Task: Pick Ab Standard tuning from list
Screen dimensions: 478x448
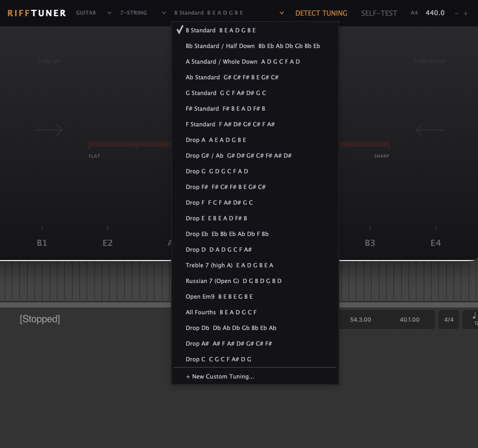Action: [255, 77]
